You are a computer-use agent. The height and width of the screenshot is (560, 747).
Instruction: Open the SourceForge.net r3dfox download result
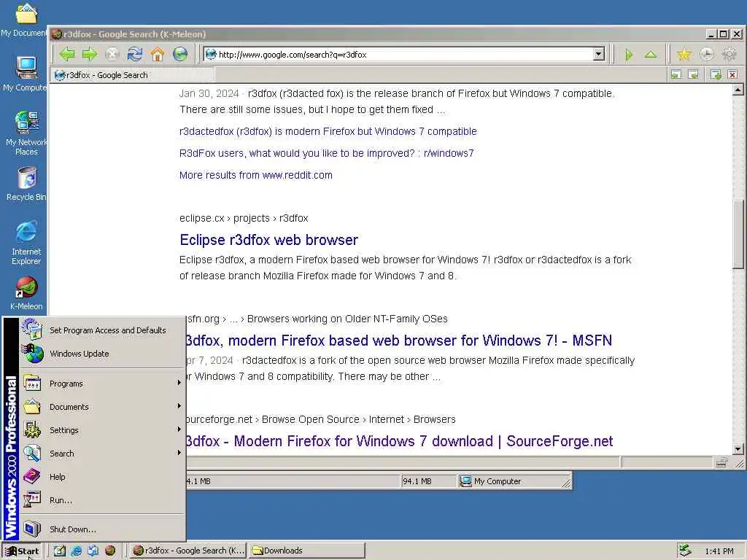[400, 441]
